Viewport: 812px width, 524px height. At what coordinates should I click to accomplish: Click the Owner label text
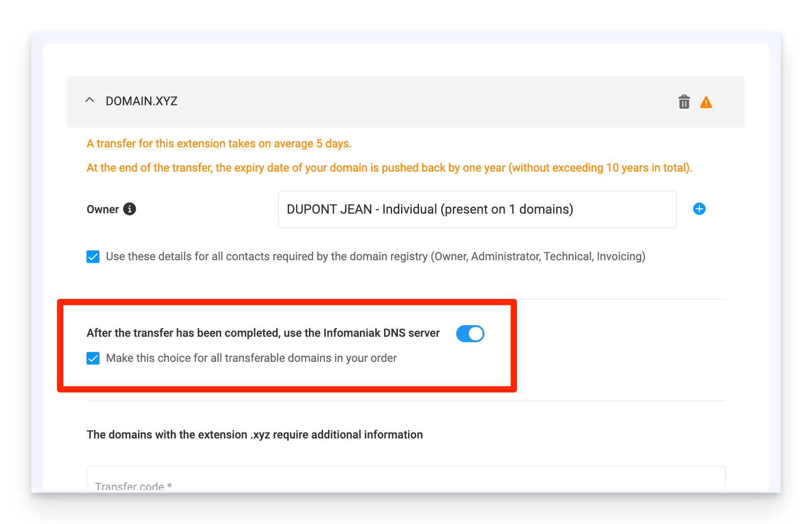click(102, 209)
